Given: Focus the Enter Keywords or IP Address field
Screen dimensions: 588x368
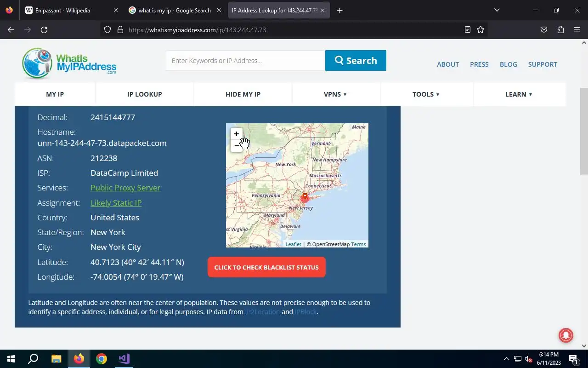Looking at the screenshot, I should tap(245, 60).
